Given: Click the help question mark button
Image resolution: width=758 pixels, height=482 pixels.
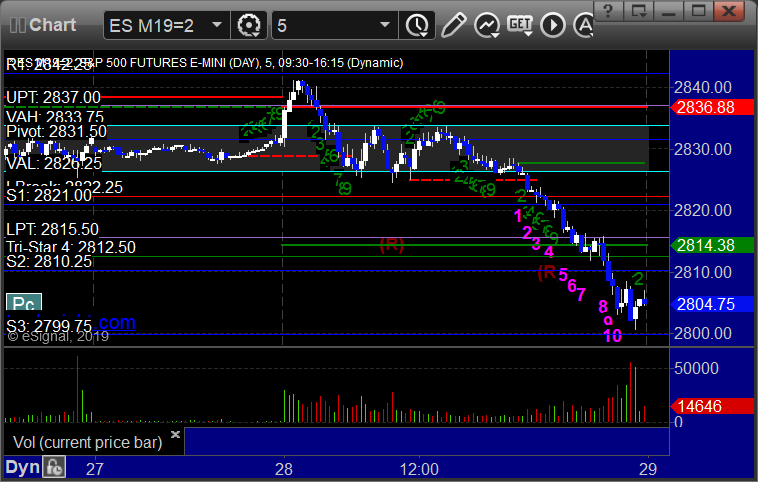Looking at the screenshot, I should click(608, 11).
